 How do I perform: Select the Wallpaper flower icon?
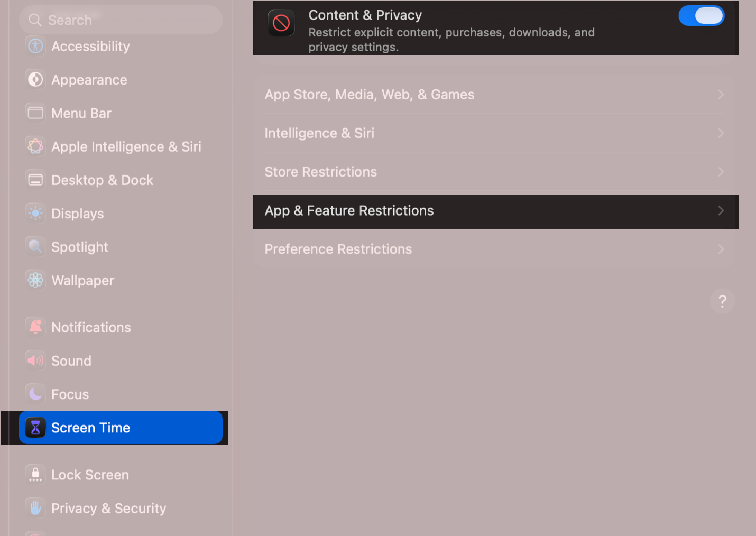coord(35,280)
